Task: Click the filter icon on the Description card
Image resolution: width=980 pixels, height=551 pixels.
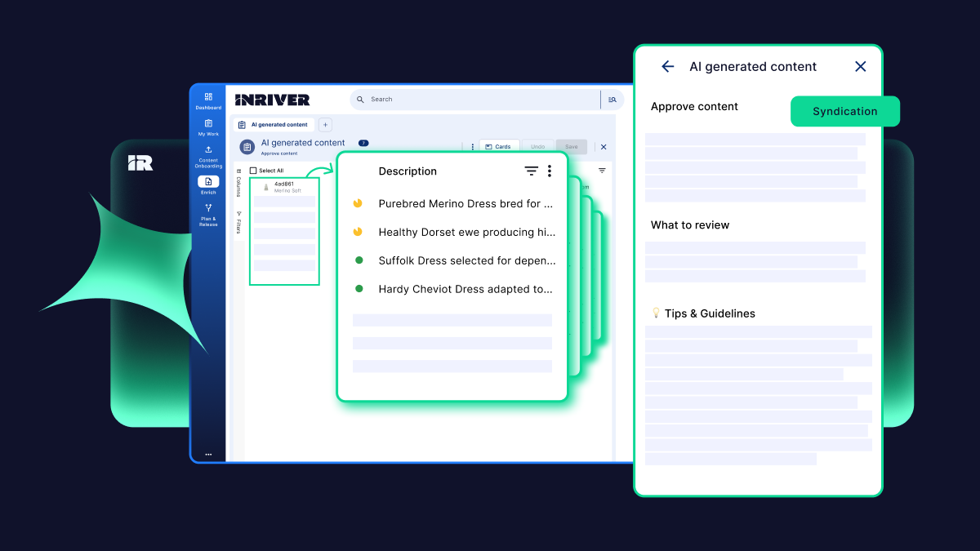Action: (531, 171)
